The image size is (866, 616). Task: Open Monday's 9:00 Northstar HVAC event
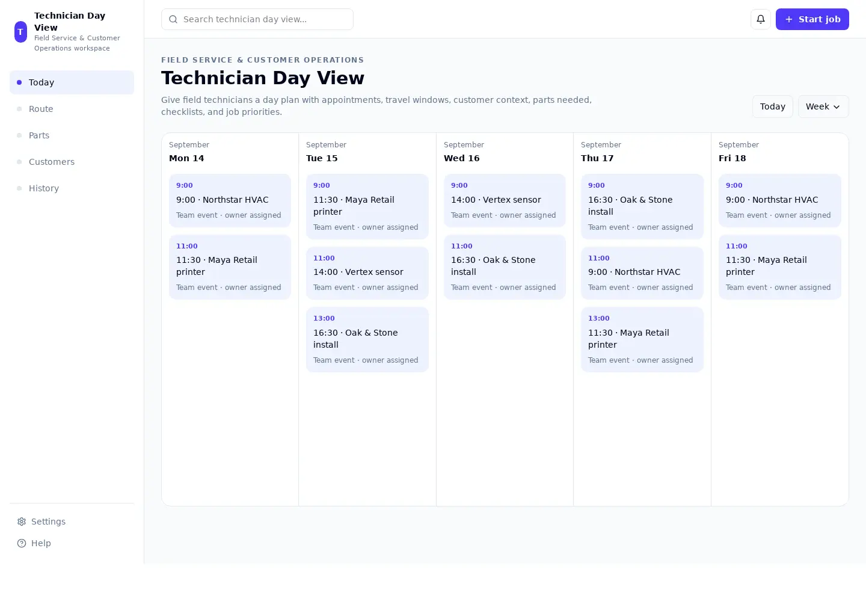(x=230, y=200)
